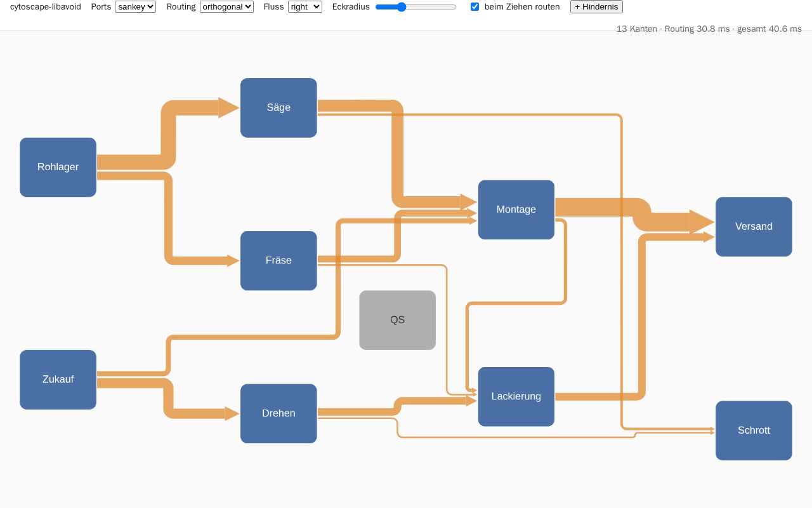This screenshot has height=508, width=812.
Task: Click the '+ Hindernis' button
Action: pos(596,7)
